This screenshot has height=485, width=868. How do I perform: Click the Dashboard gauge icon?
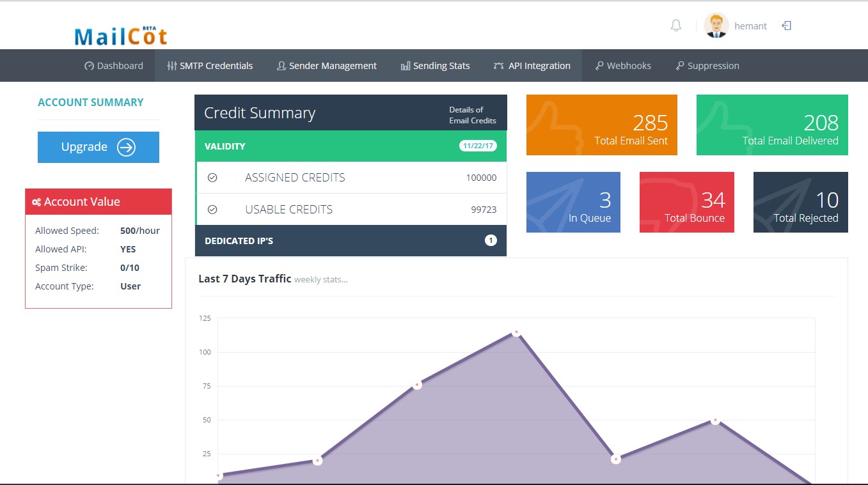click(89, 66)
